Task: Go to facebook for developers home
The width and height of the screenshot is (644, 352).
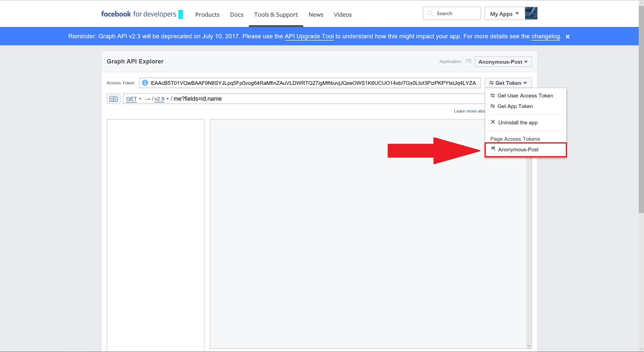Action: [138, 14]
